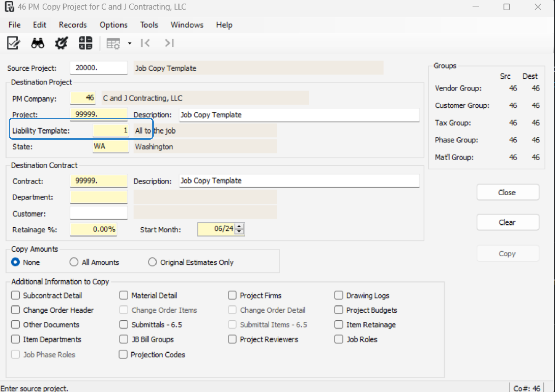Click the Retainage % field
Screen dimensions: 555x392
(x=94, y=230)
